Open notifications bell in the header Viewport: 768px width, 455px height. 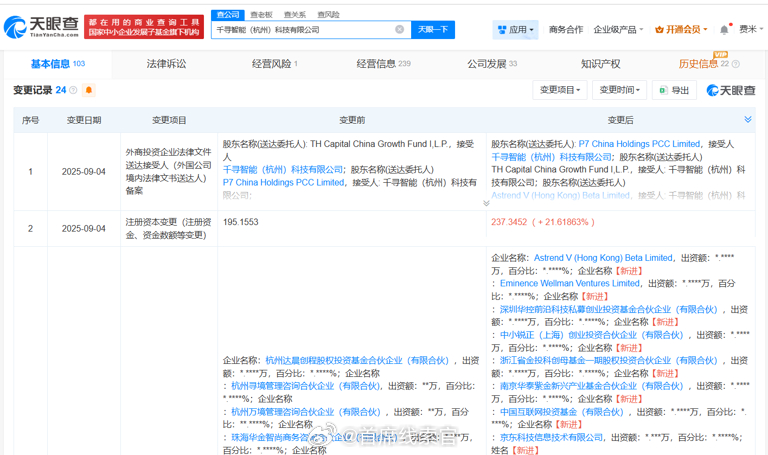[x=724, y=30]
